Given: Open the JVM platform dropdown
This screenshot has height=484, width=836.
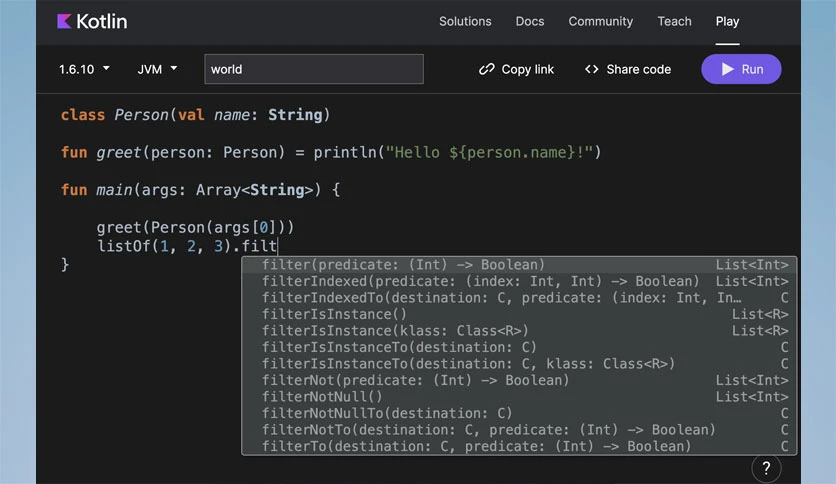Looking at the screenshot, I should click(x=157, y=69).
